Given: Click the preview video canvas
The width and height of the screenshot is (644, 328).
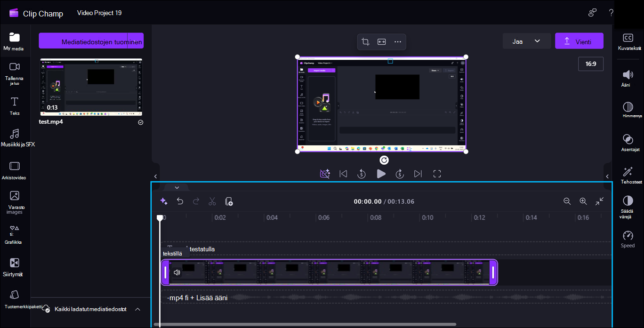Looking at the screenshot, I should pos(381,104).
